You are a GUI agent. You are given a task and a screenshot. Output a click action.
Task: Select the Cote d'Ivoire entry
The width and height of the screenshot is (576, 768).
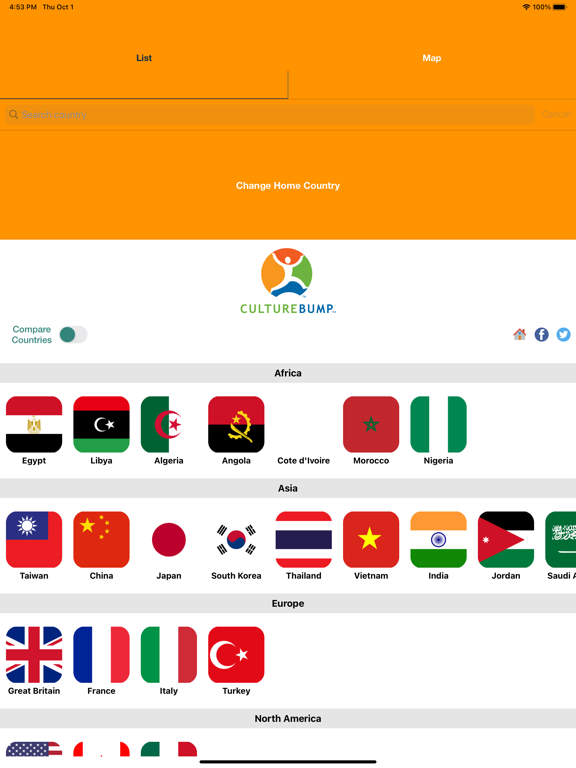tap(304, 460)
